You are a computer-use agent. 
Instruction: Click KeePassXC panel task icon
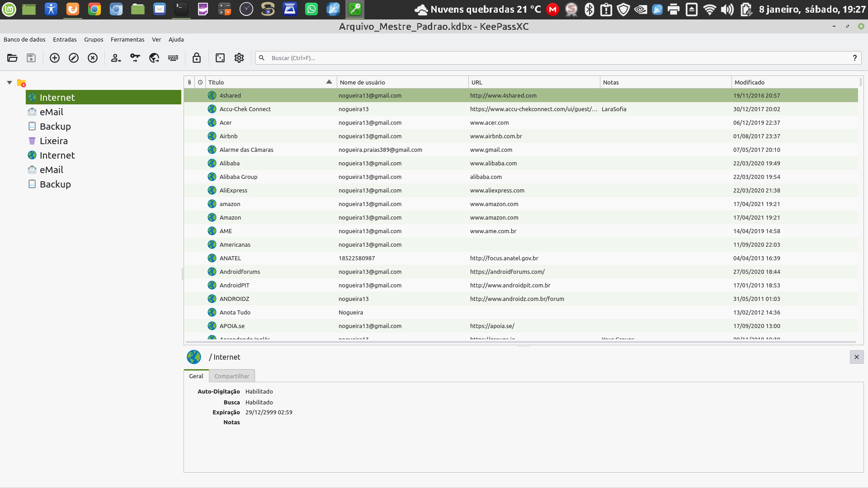coord(355,9)
